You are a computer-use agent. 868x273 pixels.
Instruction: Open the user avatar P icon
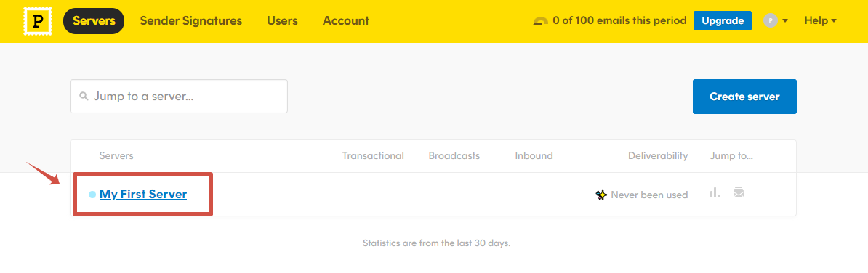[771, 20]
